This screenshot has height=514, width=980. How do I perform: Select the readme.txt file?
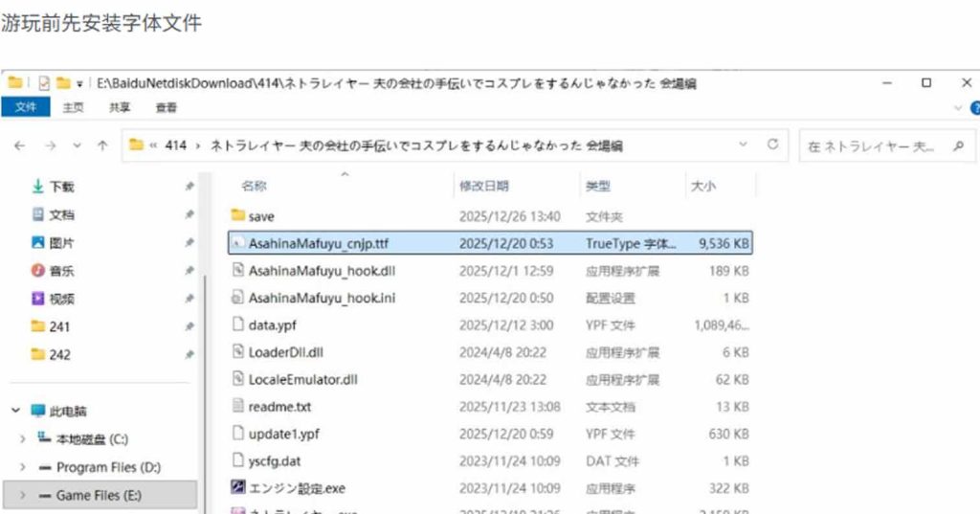point(278,407)
